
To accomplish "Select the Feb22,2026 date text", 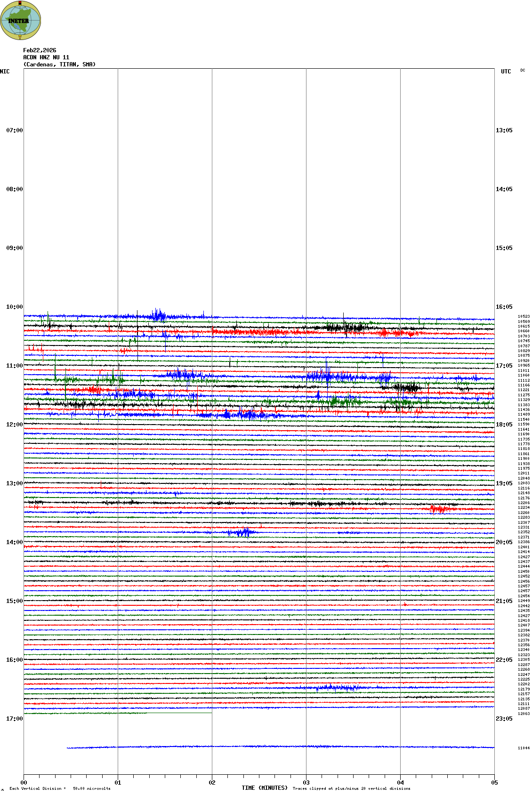I will [40, 50].
